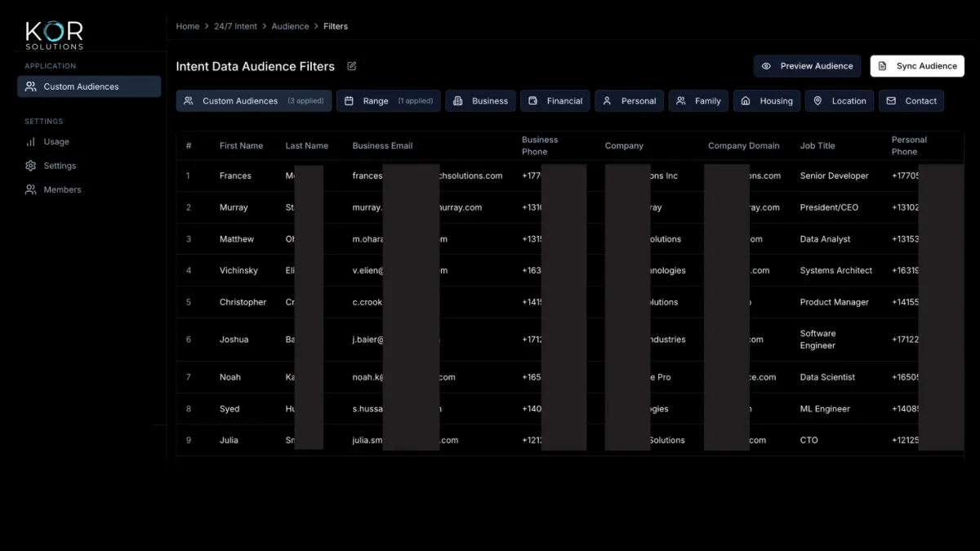Select the row with first name Christopher

[570, 302]
